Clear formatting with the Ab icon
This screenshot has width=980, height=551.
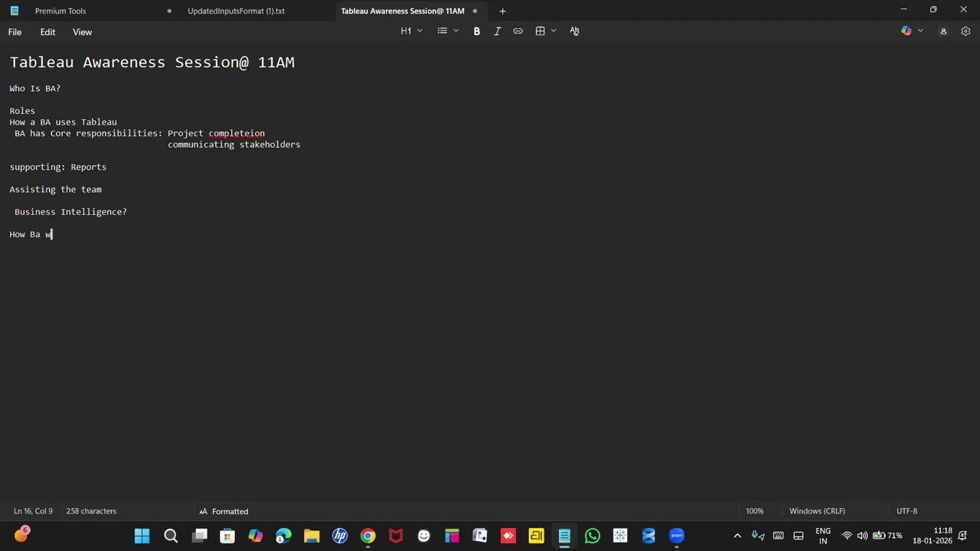(574, 31)
